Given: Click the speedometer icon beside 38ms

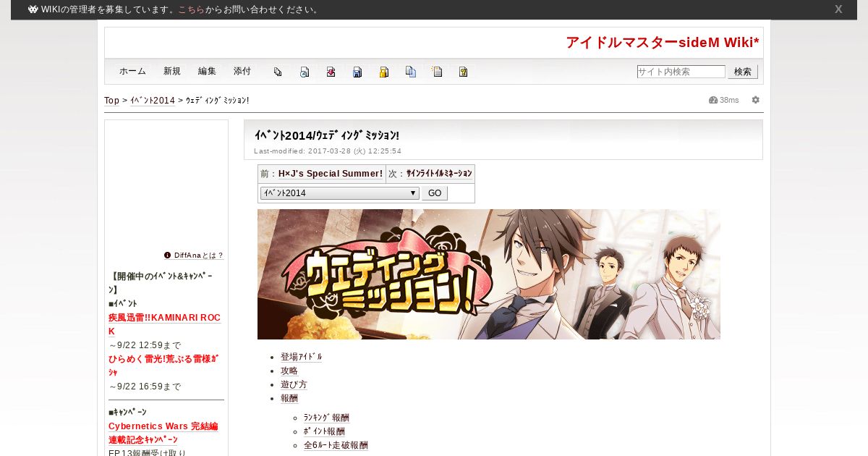Looking at the screenshot, I should 713,100.
